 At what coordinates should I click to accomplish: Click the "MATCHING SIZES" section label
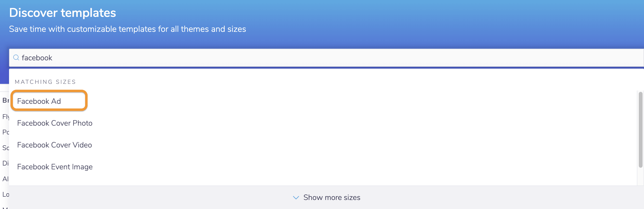click(45, 82)
